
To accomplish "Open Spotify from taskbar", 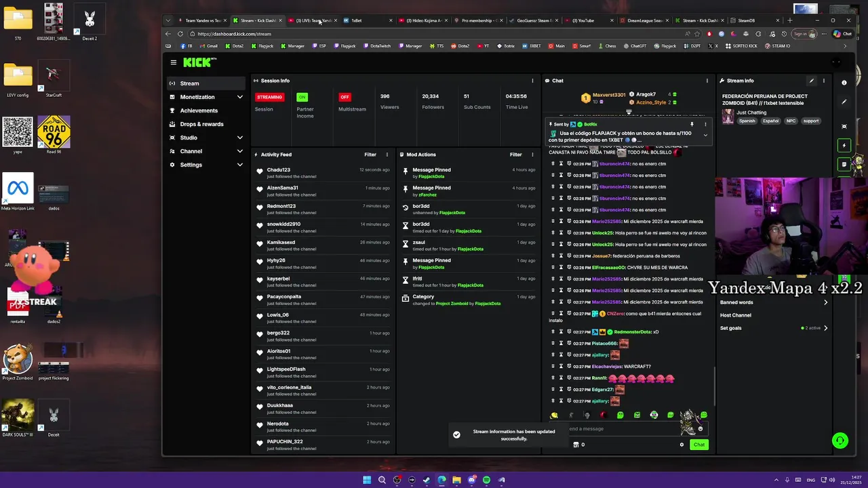I will 486,480.
